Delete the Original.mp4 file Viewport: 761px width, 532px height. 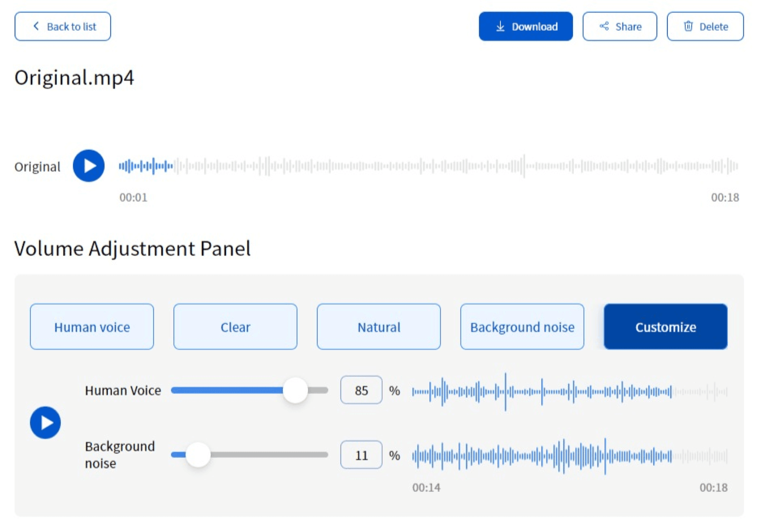(x=705, y=26)
